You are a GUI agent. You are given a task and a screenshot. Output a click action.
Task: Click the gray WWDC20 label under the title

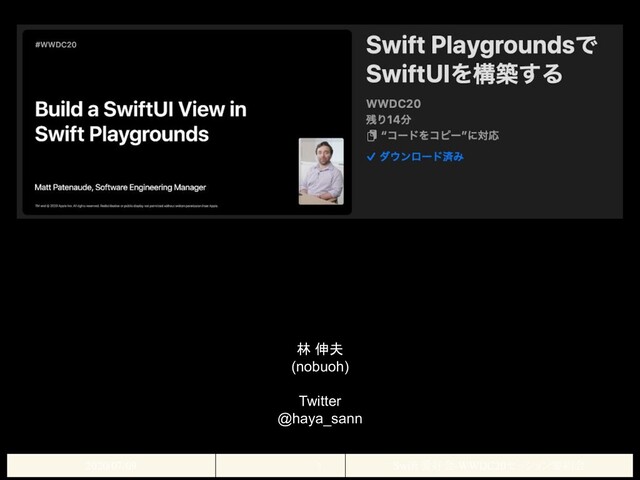tap(393, 104)
